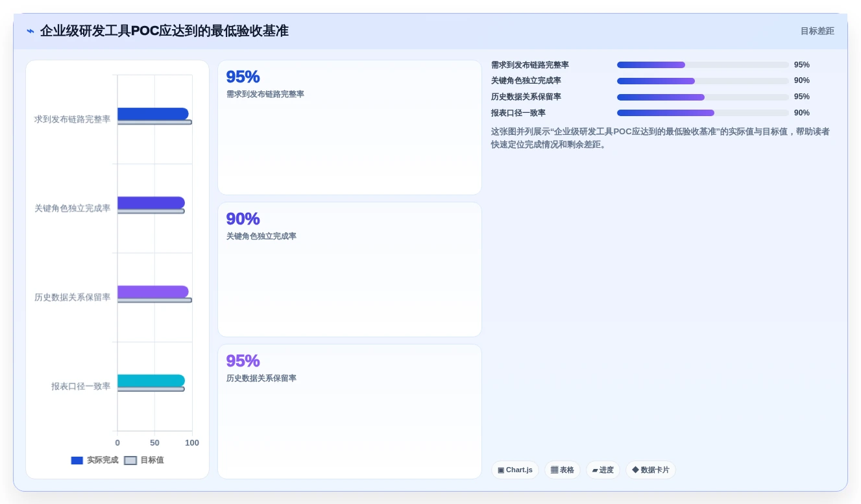Click the indigo actual bar for 关键角色独立完成率
The width and height of the screenshot is (861, 504).
click(151, 202)
